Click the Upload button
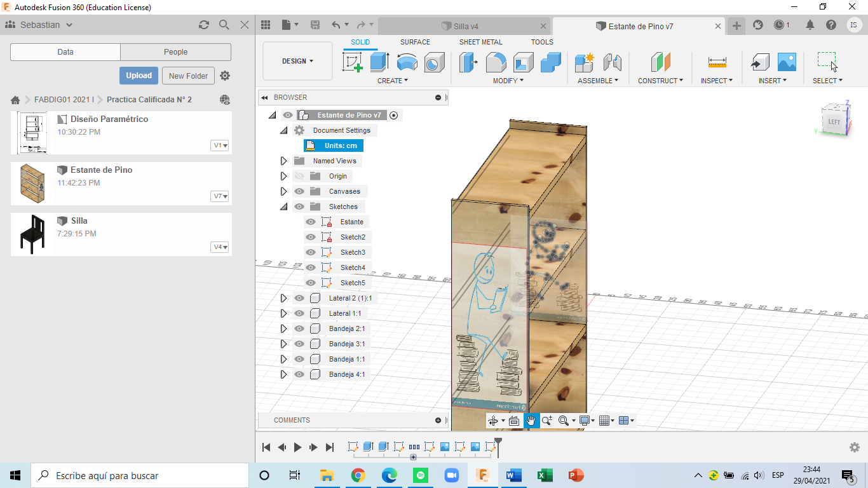The image size is (868, 488). 139,76
